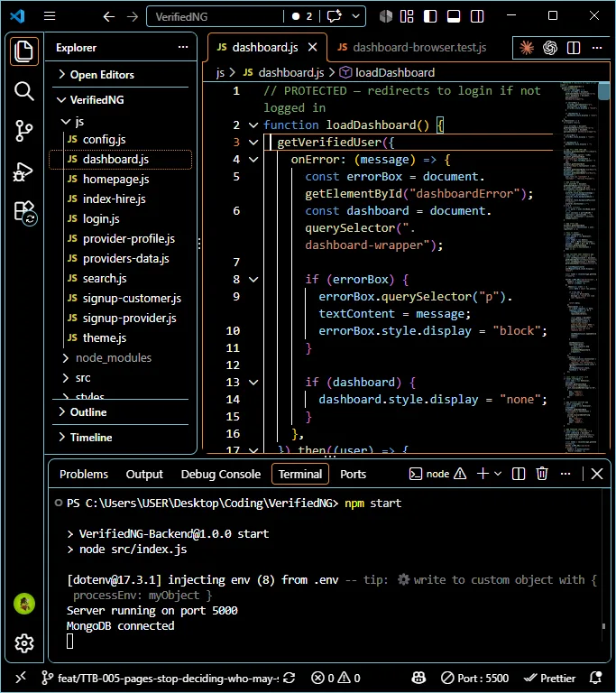The width and height of the screenshot is (616, 693).
Task: Click the loadDashboard breadcrumb
Action: point(388,72)
